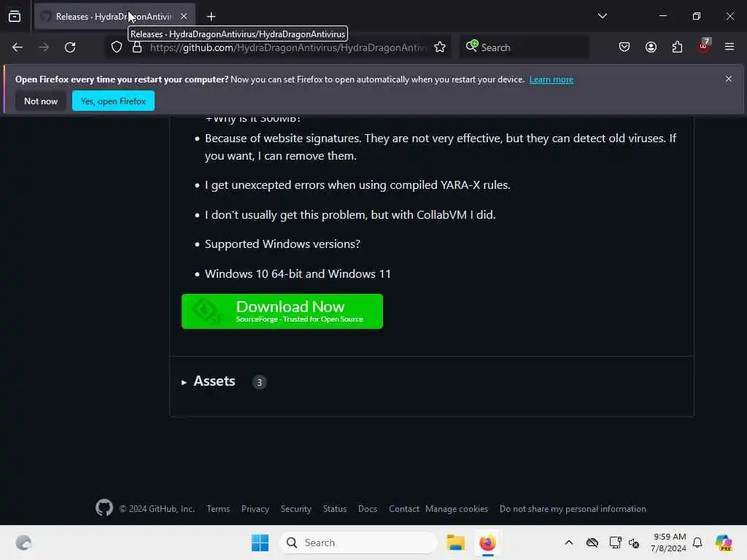This screenshot has width=747, height=560.
Task: Click Do not share my personal information
Action: point(573,509)
